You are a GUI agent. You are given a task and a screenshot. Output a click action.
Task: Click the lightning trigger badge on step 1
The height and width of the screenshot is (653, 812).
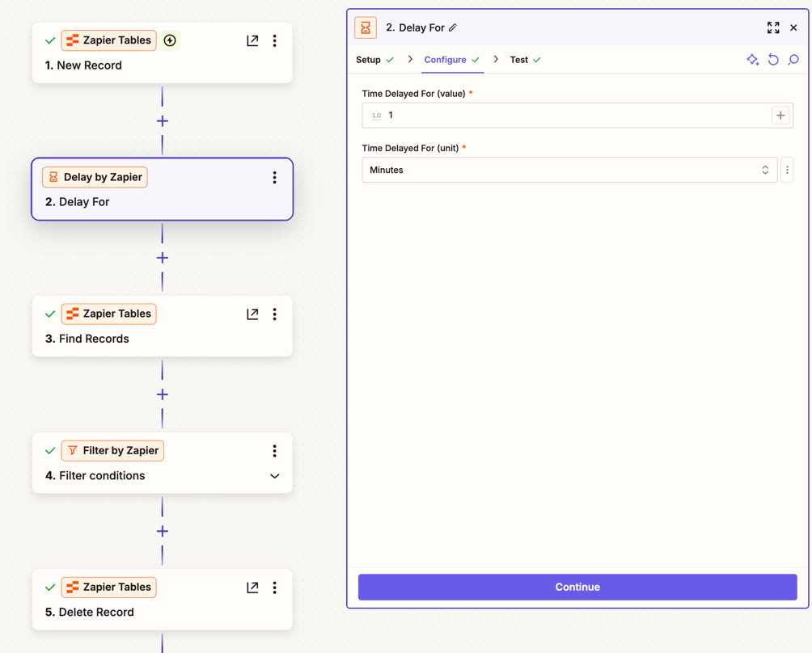pyautogui.click(x=169, y=40)
